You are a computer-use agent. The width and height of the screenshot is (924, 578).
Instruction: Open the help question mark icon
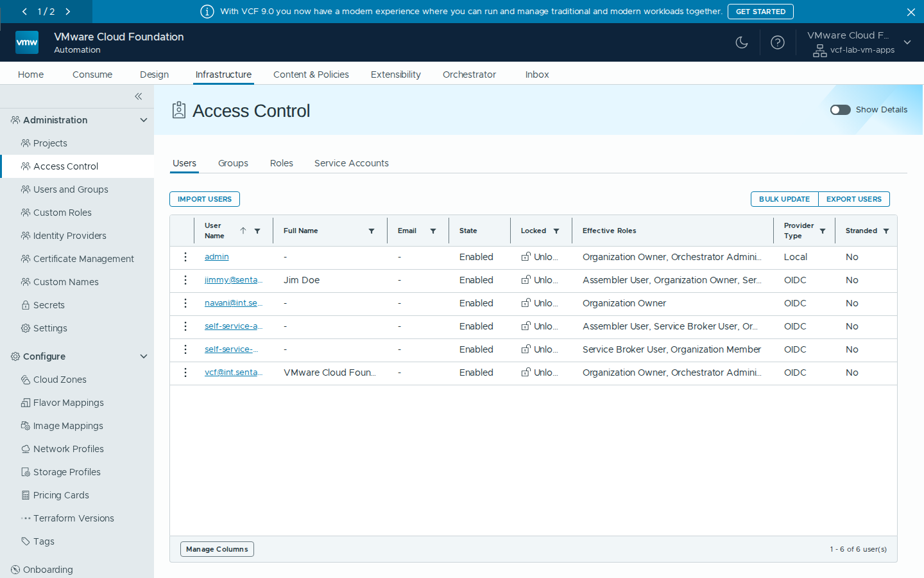[x=778, y=42]
